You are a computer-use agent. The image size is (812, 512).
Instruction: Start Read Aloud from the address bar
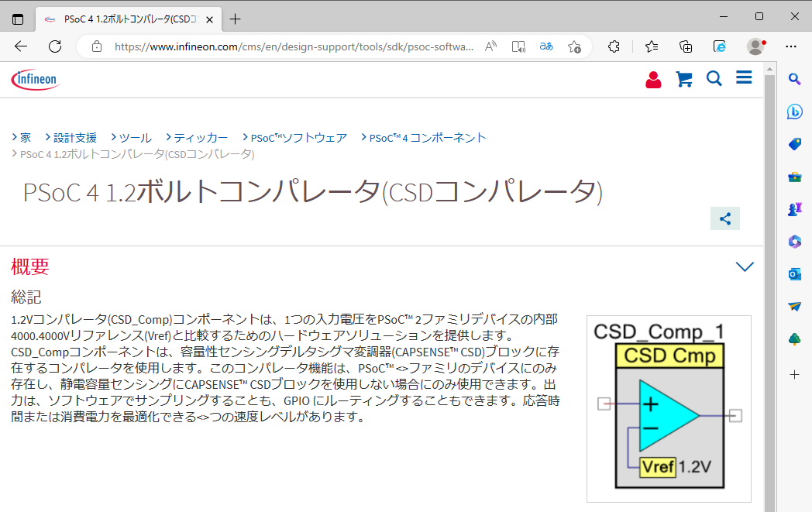[490, 46]
